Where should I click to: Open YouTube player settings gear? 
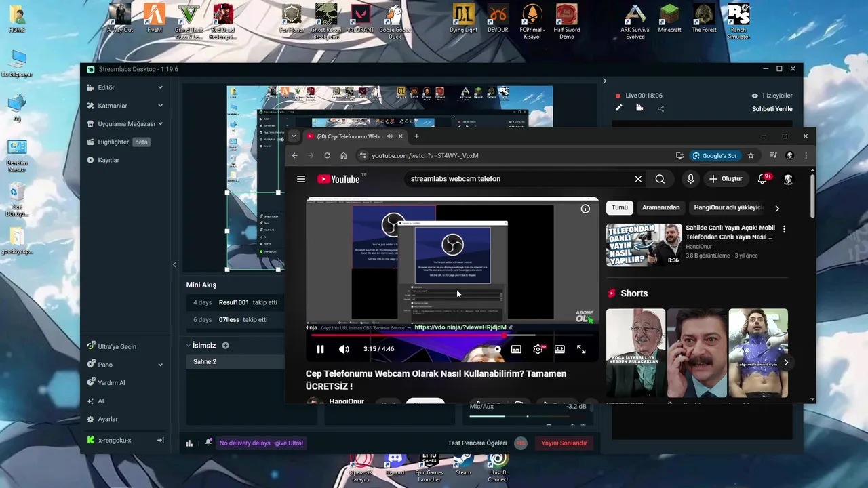538,349
